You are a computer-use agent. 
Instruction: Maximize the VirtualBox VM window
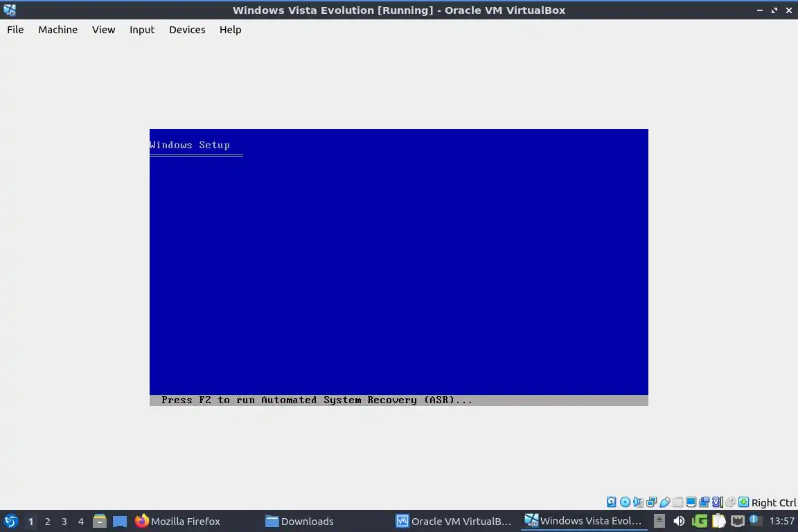(774, 10)
